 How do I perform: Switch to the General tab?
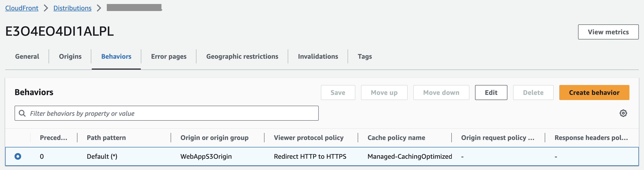point(27,57)
